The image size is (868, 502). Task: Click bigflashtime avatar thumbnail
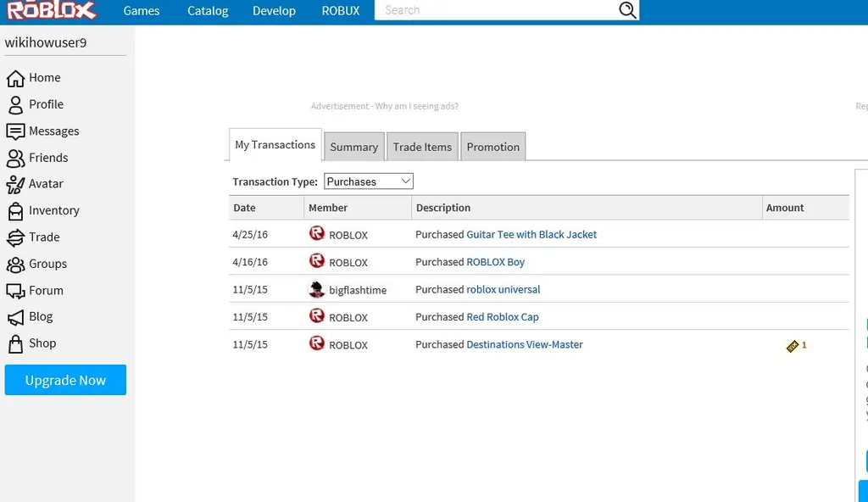317,288
